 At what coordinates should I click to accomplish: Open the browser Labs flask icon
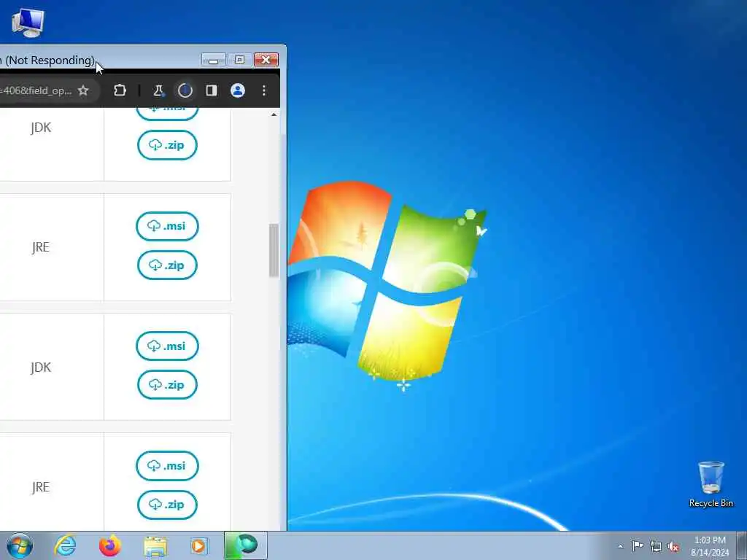(x=158, y=90)
